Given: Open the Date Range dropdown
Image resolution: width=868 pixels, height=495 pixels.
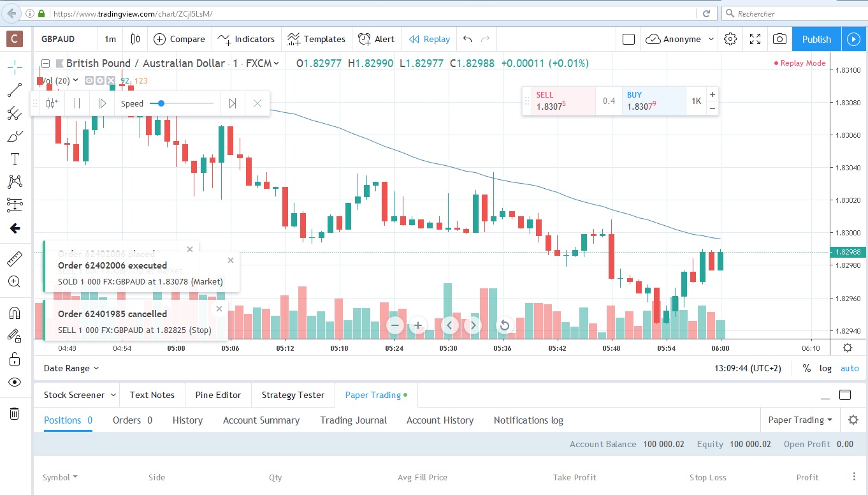Looking at the screenshot, I should point(71,368).
